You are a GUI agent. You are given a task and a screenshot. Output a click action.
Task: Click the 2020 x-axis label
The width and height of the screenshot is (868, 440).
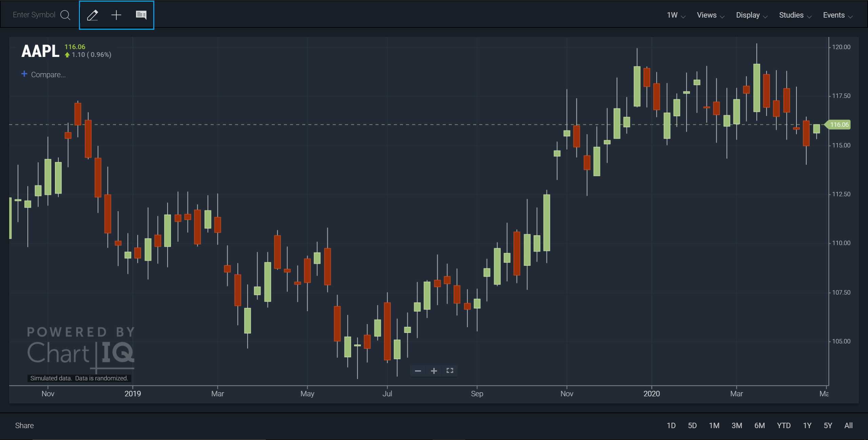coord(652,394)
